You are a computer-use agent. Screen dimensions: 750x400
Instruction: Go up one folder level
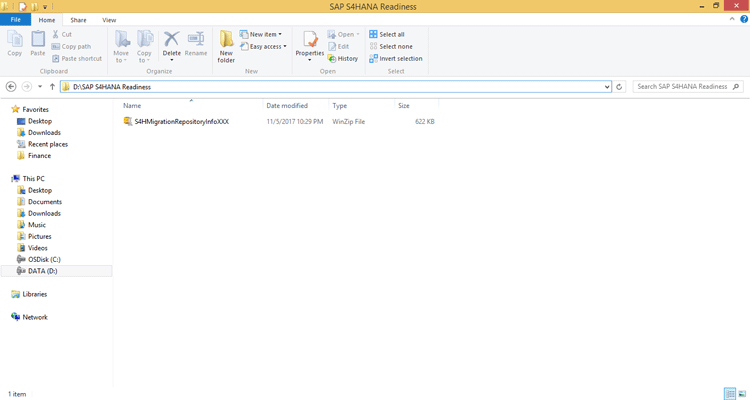[52, 87]
